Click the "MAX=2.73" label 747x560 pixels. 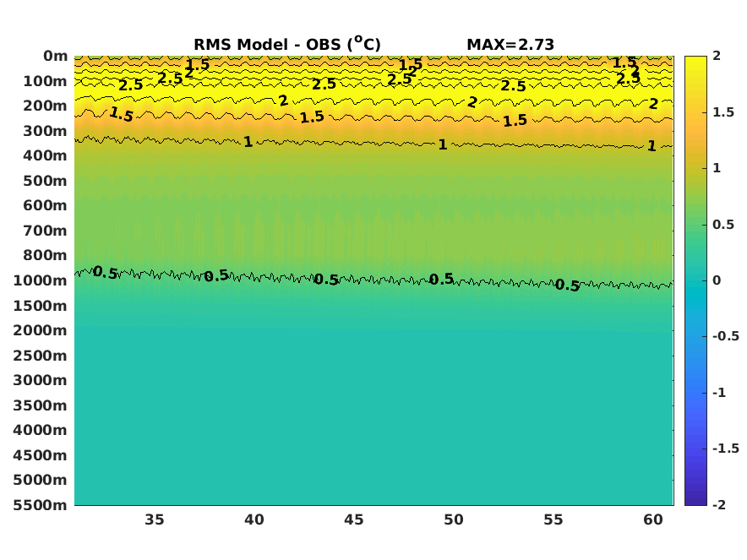(510, 45)
